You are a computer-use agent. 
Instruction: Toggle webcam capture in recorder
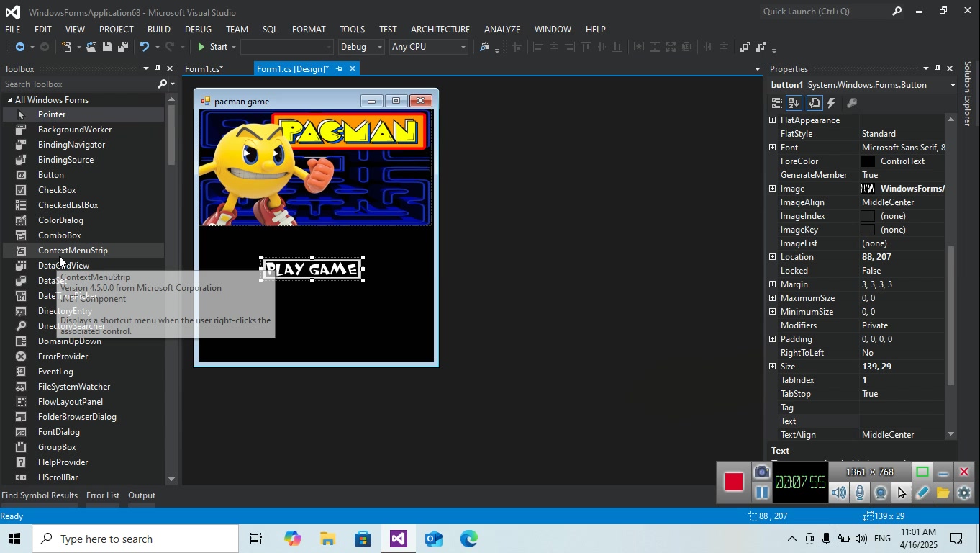point(880,493)
